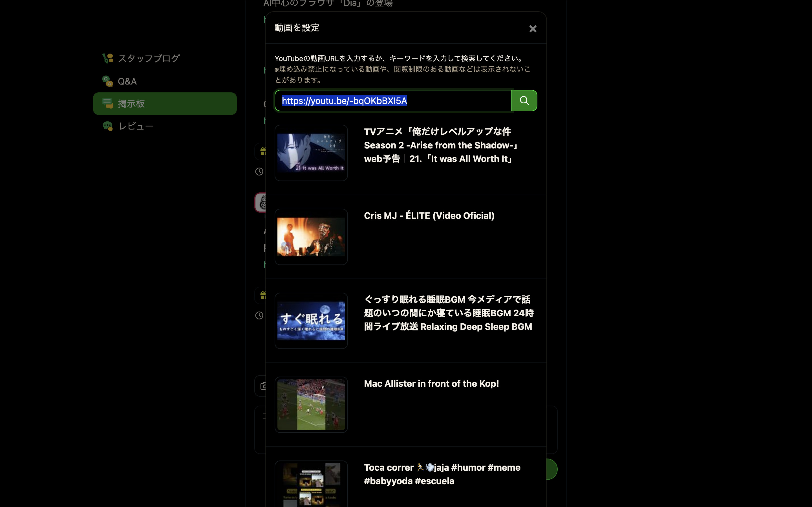
Task: Click the YouTube URL input field
Action: click(x=392, y=101)
